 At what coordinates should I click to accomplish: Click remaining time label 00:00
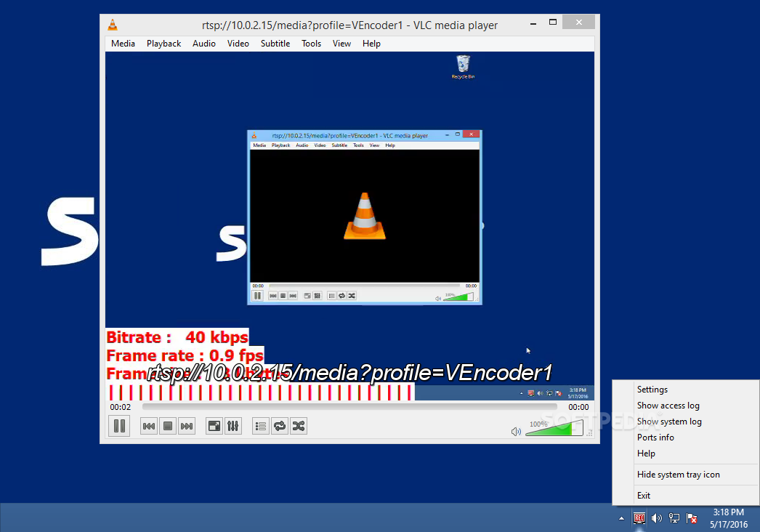[579, 408]
